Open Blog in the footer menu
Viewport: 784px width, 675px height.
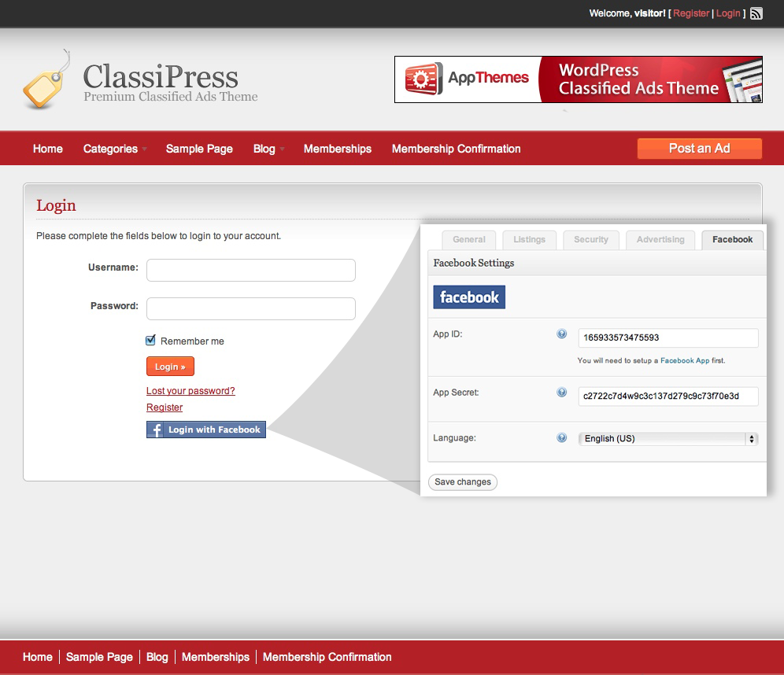pyautogui.click(x=157, y=657)
